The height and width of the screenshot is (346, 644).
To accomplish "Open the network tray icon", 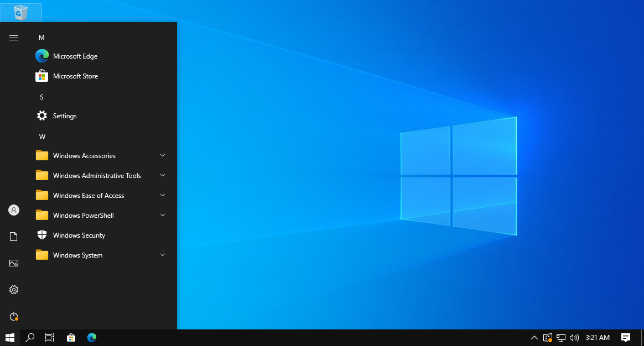I will [560, 338].
